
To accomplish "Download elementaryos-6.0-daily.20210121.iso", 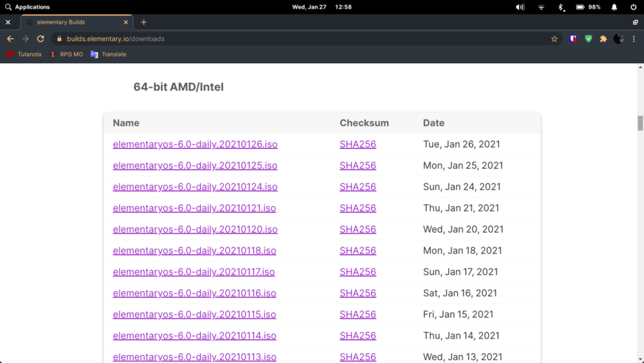I will pyautogui.click(x=194, y=208).
